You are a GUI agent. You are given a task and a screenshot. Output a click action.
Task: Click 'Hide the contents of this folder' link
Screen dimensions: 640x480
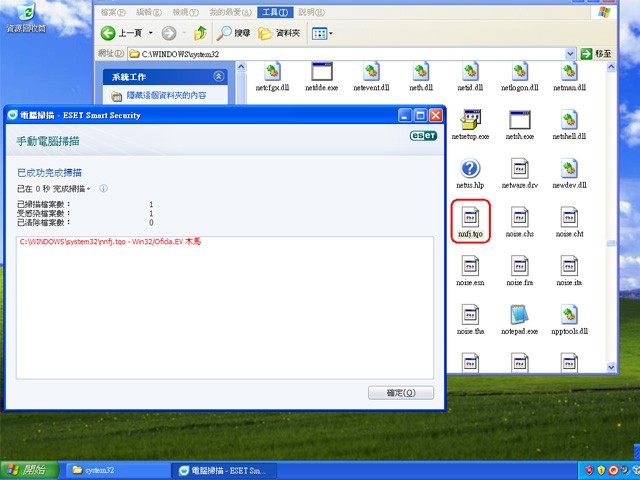[166, 96]
